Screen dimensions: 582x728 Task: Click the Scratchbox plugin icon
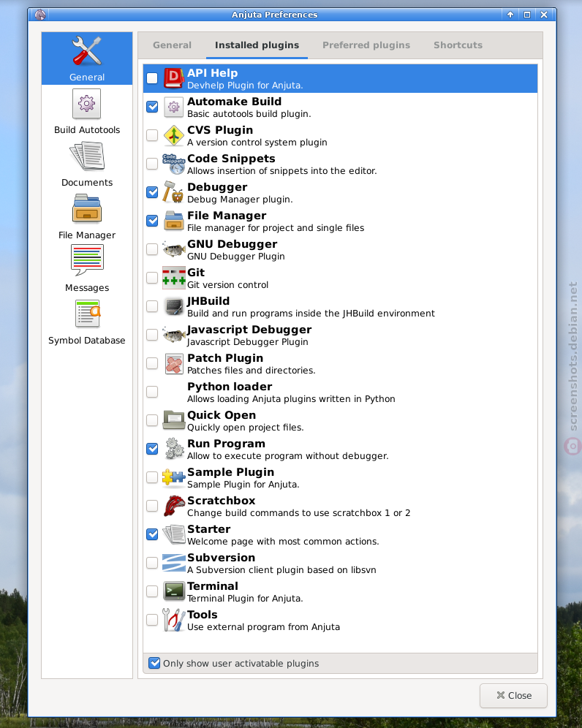tap(174, 506)
